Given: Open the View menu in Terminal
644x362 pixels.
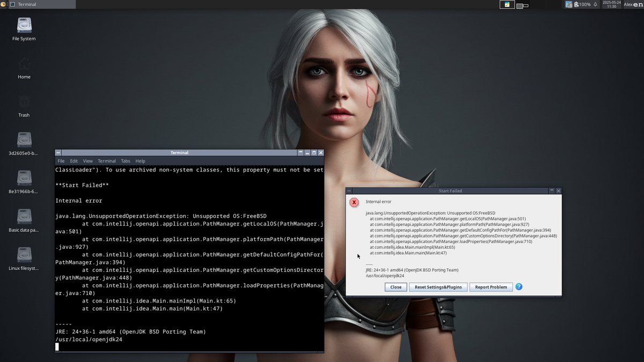Looking at the screenshot, I should pos(87,161).
